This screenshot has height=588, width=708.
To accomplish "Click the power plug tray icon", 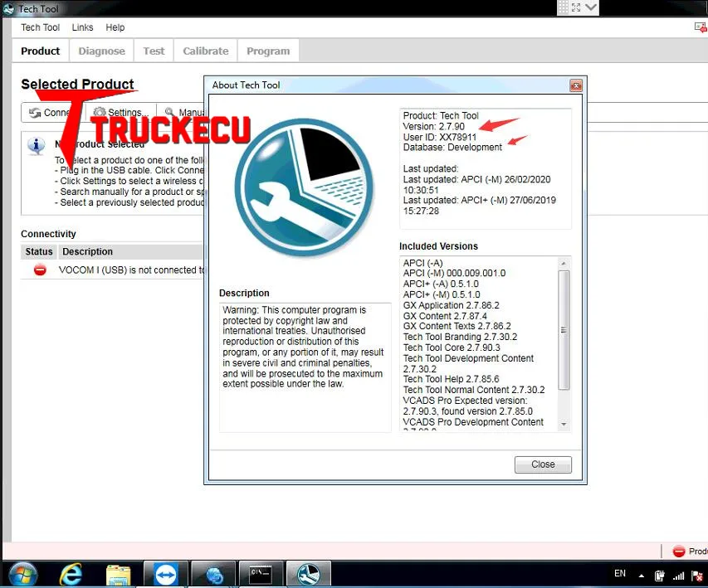I will [x=659, y=576].
